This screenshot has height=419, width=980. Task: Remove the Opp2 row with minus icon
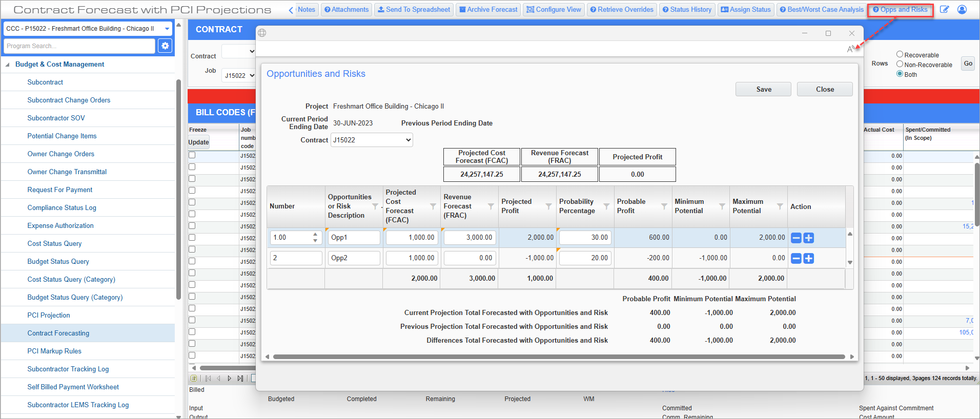point(796,259)
